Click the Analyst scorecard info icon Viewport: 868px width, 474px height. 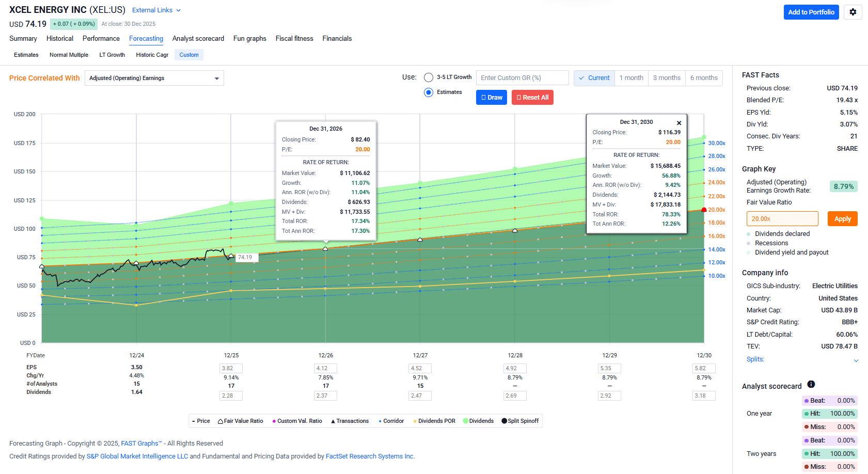click(811, 384)
